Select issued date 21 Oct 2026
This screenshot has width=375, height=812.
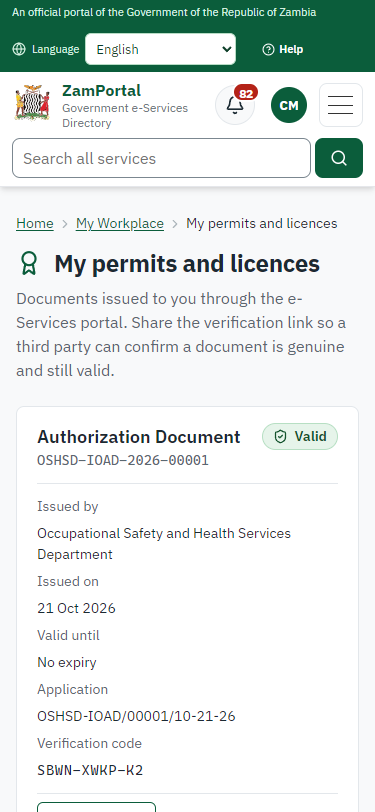click(x=76, y=608)
